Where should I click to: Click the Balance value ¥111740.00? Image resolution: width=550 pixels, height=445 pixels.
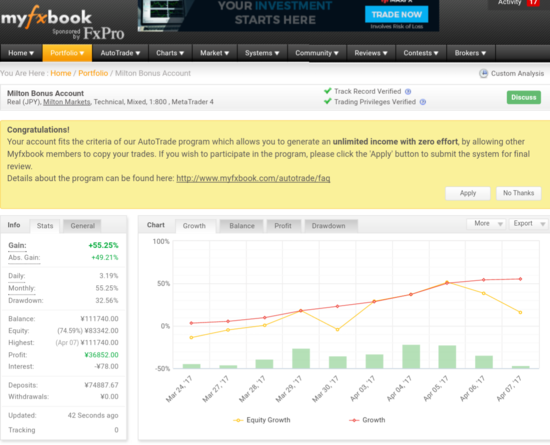tap(99, 319)
